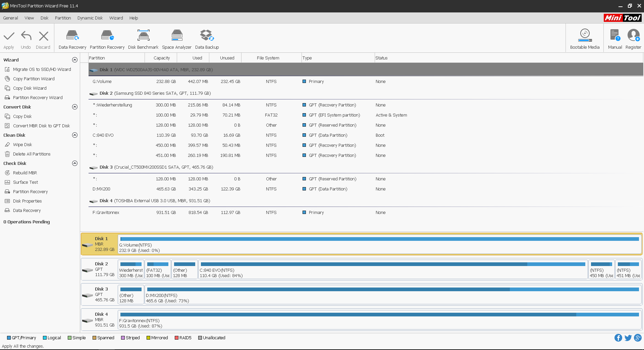This screenshot has width=644, height=350.
Task: Click the Undo arrow icon
Action: pos(26,36)
